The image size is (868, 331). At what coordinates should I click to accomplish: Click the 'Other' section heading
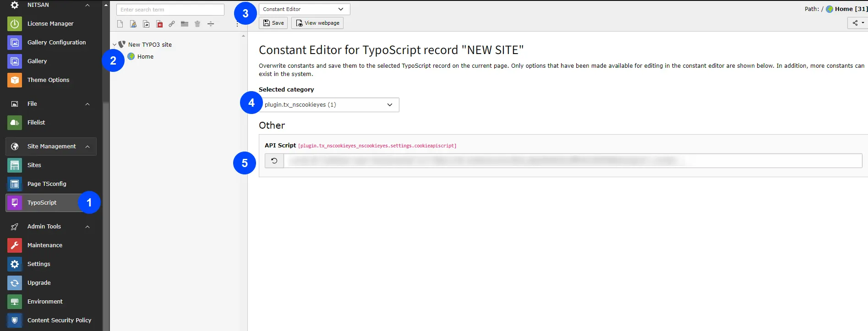click(x=272, y=125)
